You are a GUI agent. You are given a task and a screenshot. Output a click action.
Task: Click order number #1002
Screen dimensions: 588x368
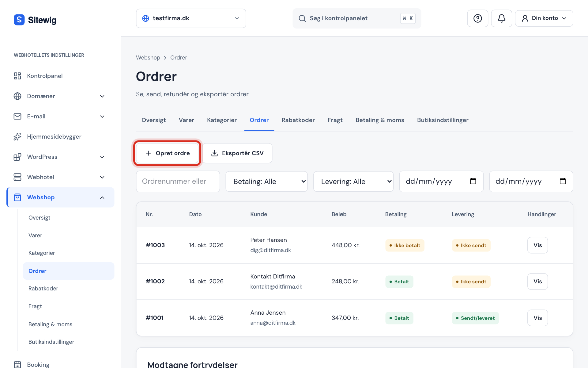pos(155,281)
